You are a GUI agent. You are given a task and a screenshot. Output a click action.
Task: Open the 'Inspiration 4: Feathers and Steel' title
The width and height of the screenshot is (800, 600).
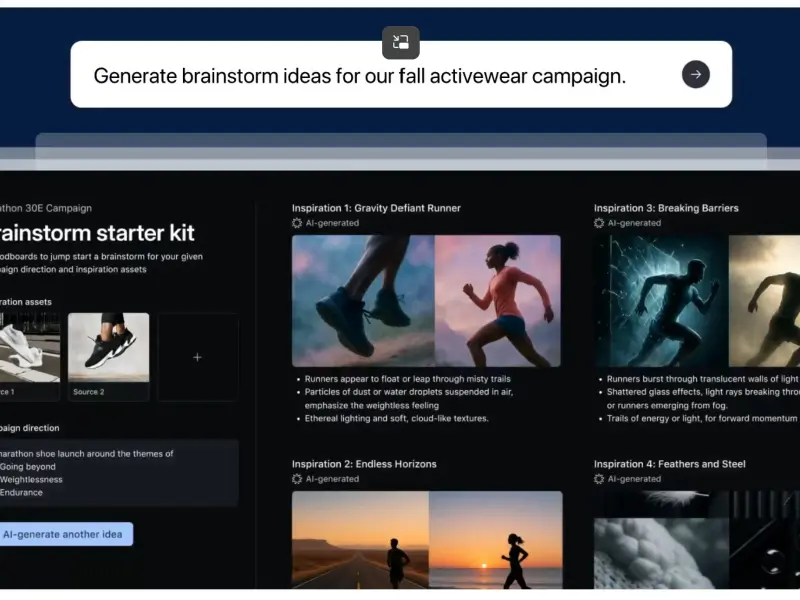point(669,464)
